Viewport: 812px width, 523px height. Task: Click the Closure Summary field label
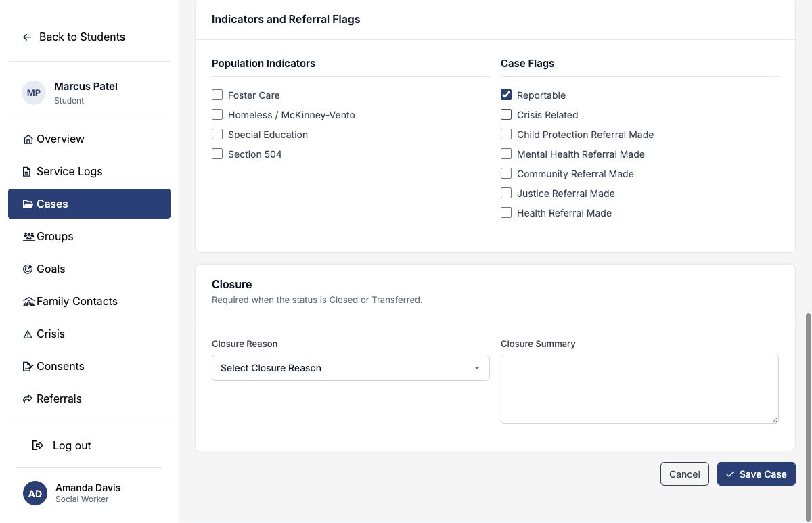(x=538, y=344)
